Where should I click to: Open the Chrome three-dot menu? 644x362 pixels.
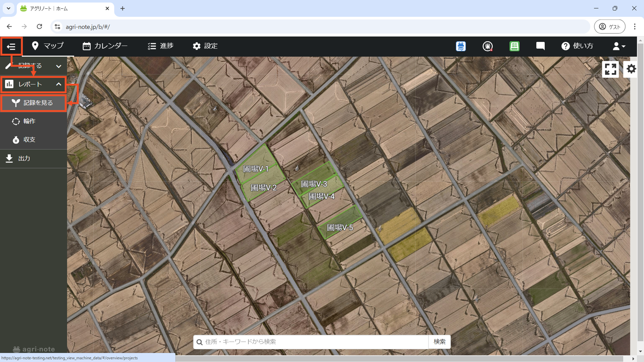[x=635, y=27]
